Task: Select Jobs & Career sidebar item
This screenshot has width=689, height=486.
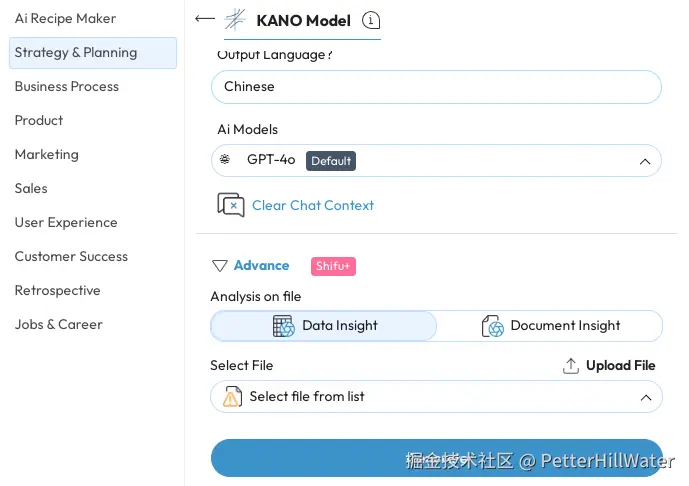Action: [x=59, y=325]
